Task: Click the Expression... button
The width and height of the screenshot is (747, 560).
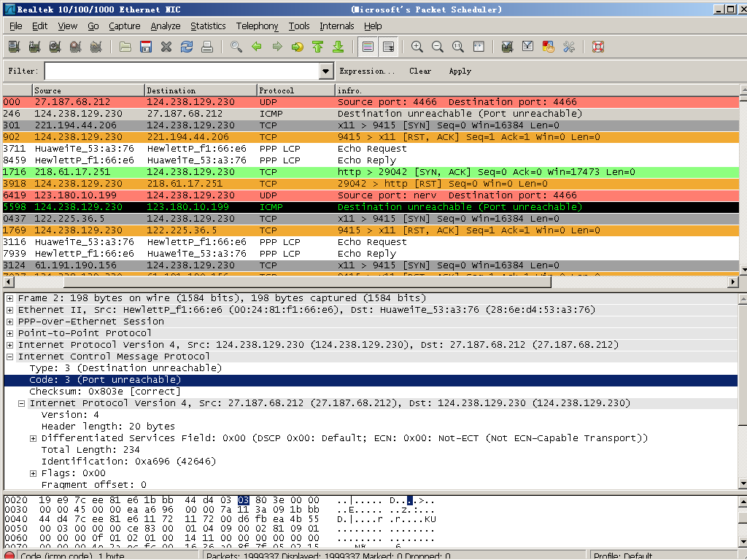Action: pyautogui.click(x=367, y=71)
